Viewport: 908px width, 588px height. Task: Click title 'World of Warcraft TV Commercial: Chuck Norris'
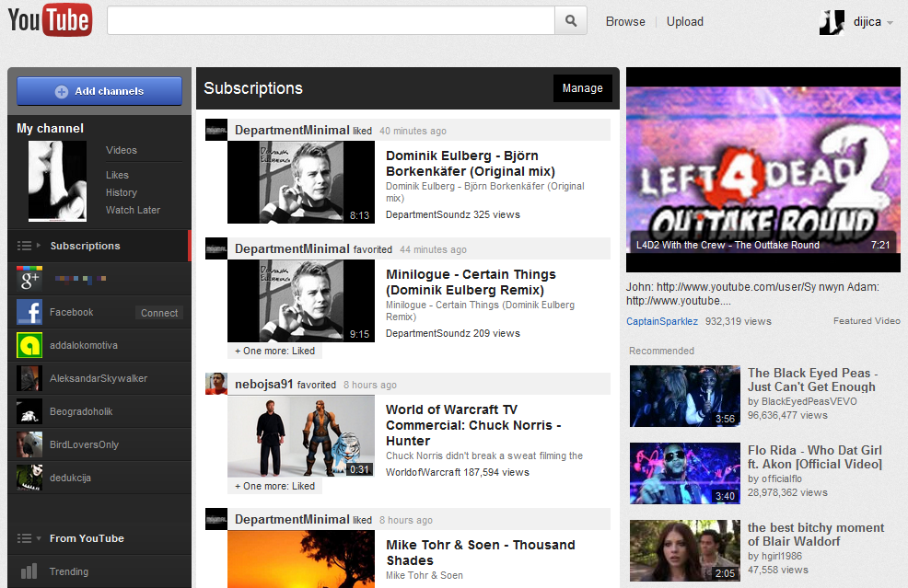[473, 425]
